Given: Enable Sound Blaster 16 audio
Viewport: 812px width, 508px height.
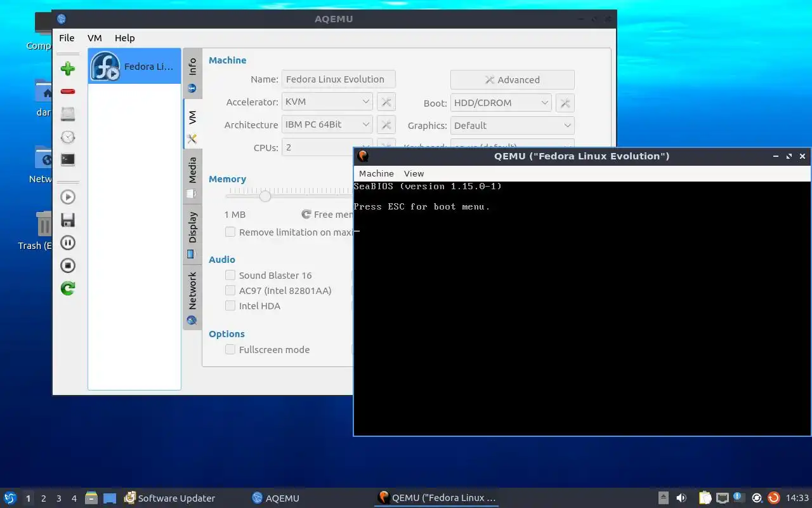Looking at the screenshot, I should point(230,275).
